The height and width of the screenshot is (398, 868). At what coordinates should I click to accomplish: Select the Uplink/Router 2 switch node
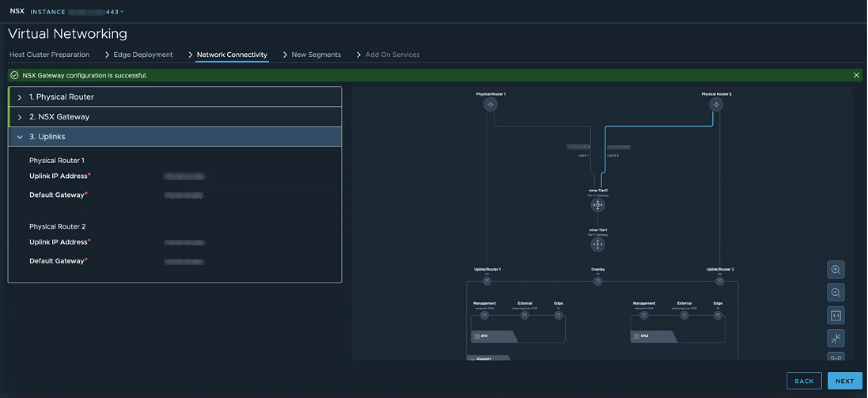tap(720, 281)
